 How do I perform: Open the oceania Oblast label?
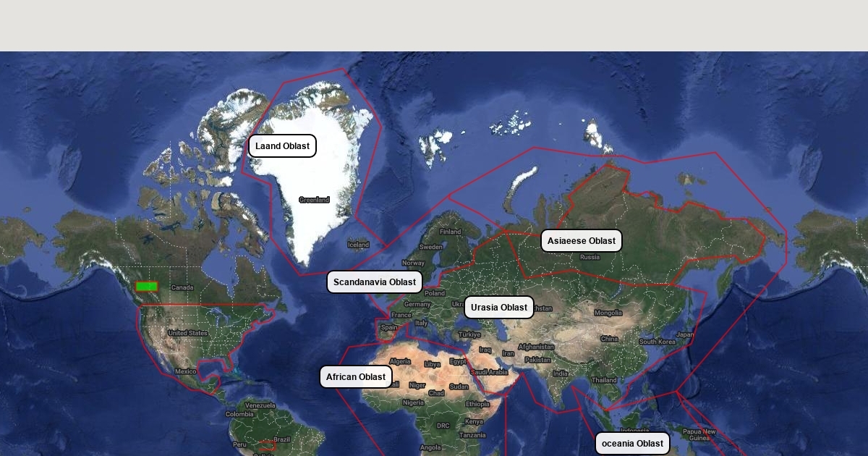pos(631,444)
